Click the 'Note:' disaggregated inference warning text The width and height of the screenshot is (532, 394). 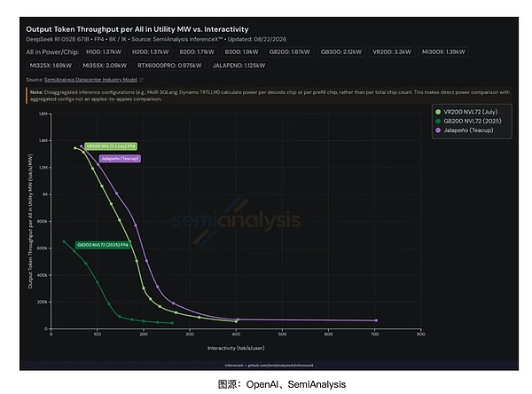270,96
